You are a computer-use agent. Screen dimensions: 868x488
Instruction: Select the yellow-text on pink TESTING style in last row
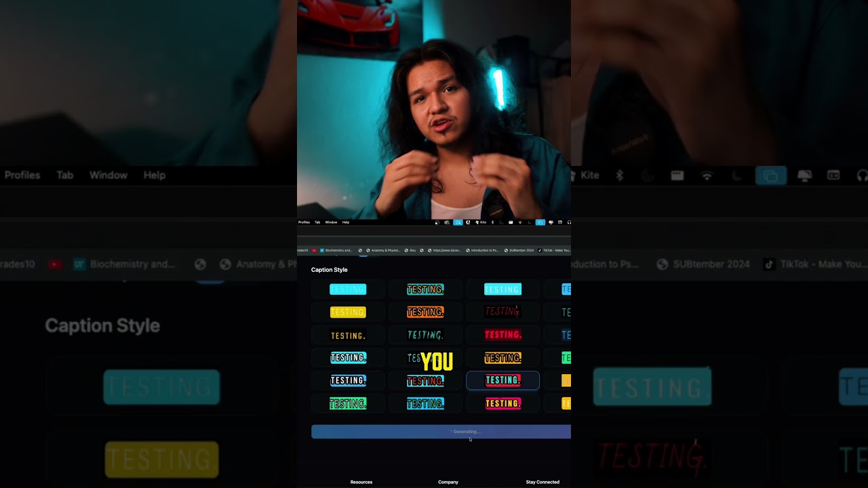[x=502, y=404]
